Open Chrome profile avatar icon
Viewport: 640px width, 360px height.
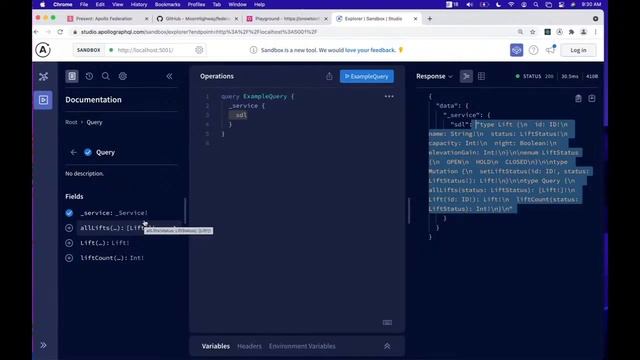[584, 32]
